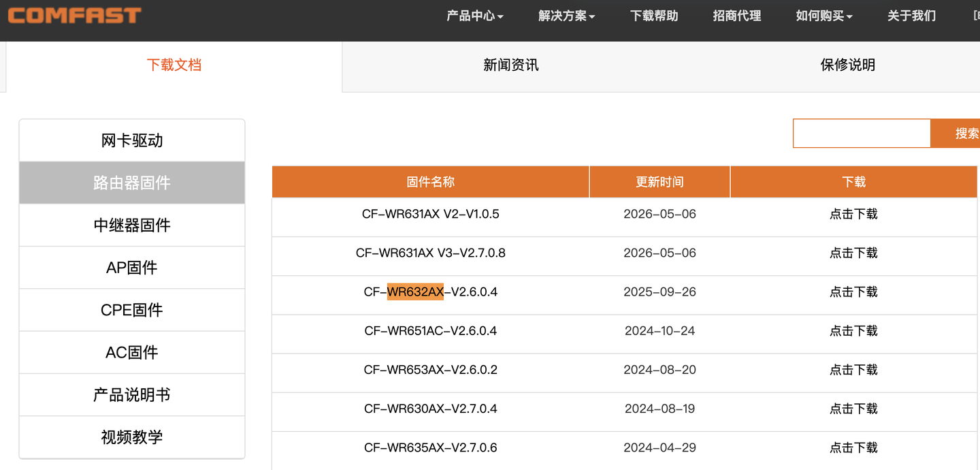Viewport: 980px width, 470px height.
Task: Click the COMFAST logo
Action: point(74,15)
